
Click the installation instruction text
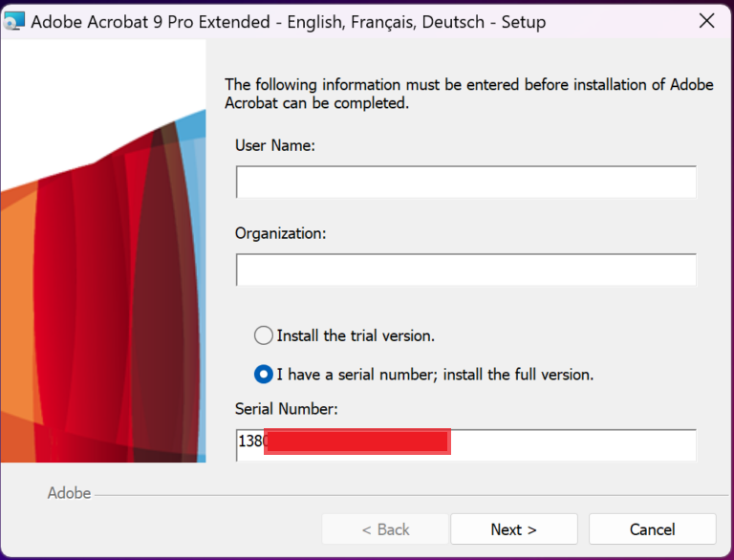(x=468, y=94)
